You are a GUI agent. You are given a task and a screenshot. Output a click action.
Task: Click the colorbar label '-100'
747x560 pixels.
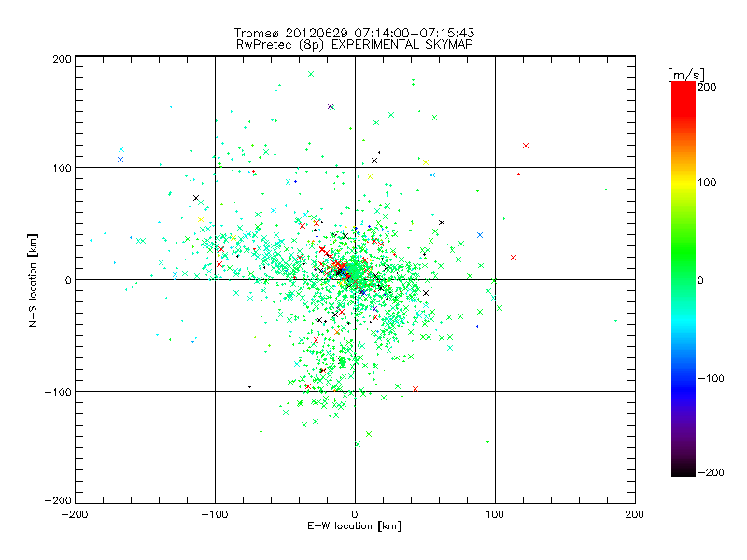(711, 378)
